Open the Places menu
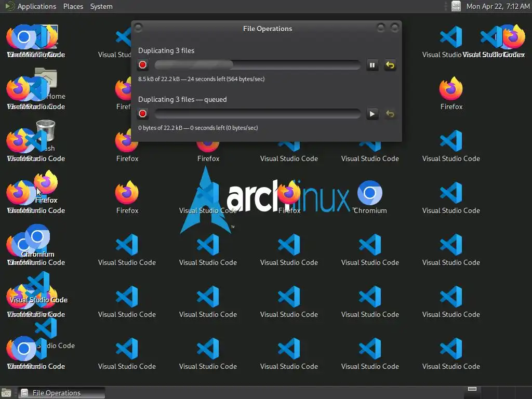The height and width of the screenshot is (399, 532). coord(73,6)
